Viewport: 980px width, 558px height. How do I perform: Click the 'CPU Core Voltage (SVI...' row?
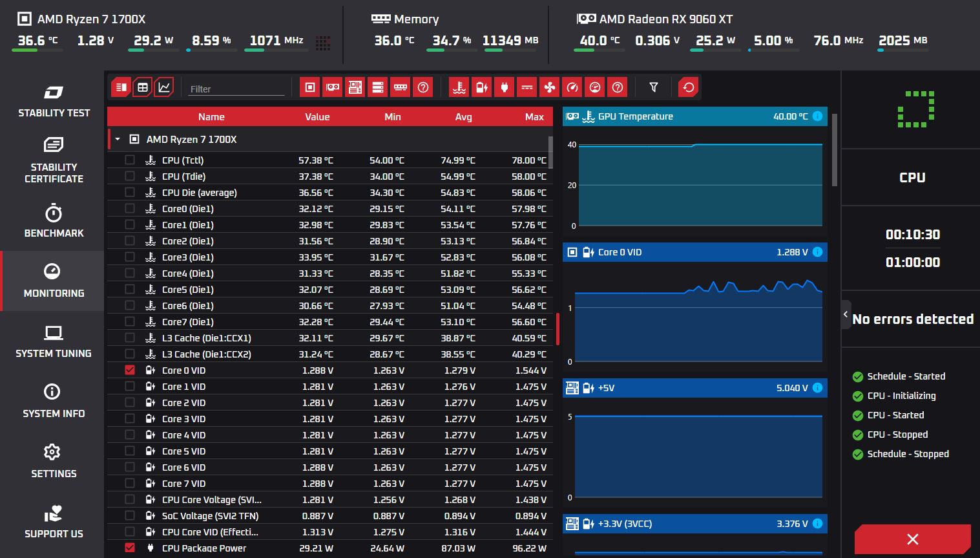[330, 499]
